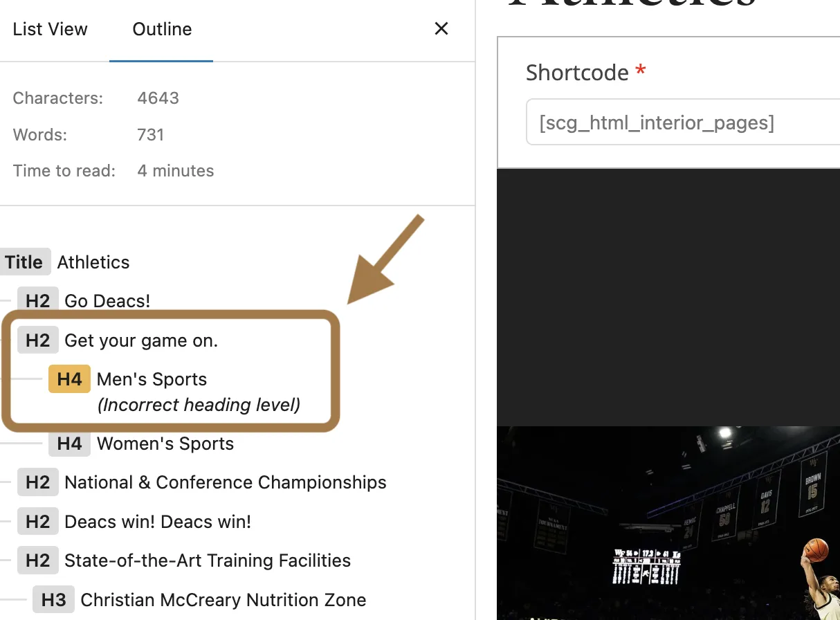Click the H4 badge beside Women's Sports

[x=69, y=444]
